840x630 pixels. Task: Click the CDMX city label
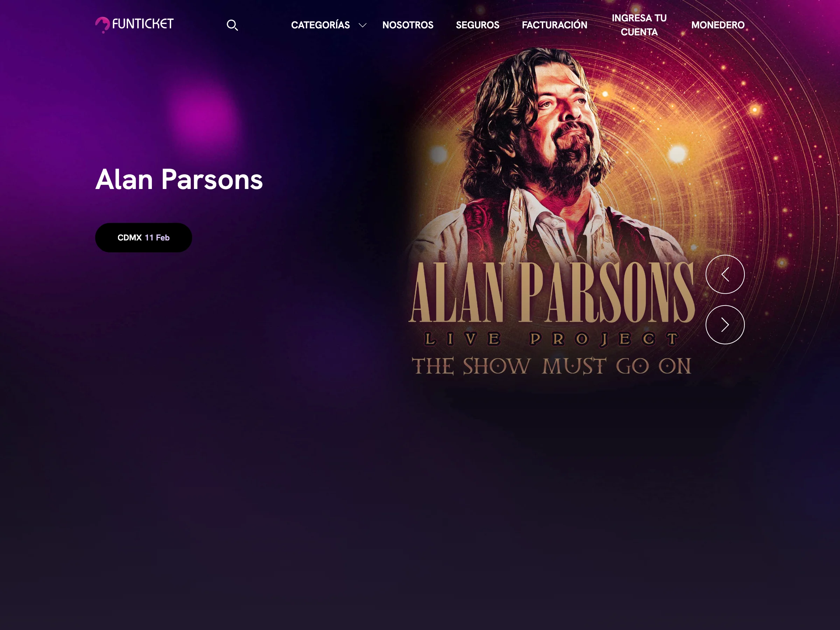(x=129, y=238)
